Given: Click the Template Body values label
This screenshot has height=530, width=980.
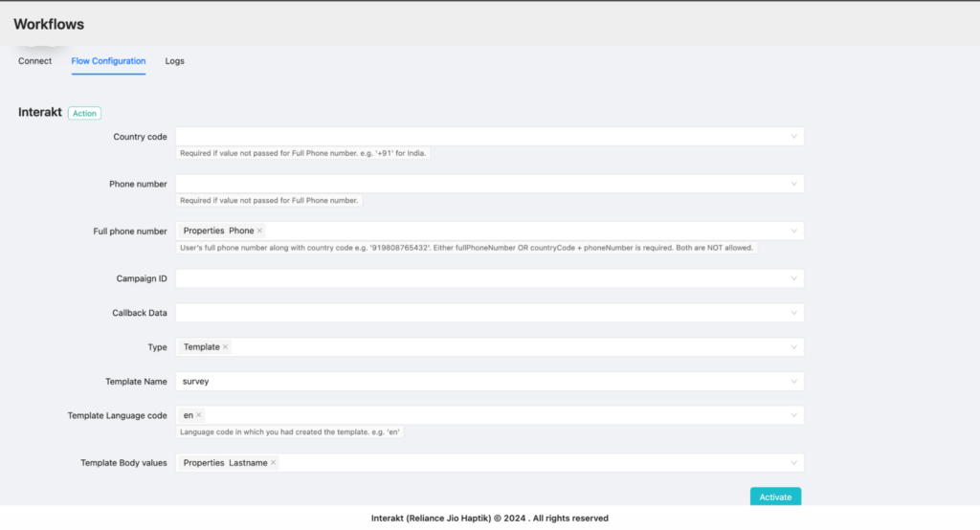Looking at the screenshot, I should 123,463.
